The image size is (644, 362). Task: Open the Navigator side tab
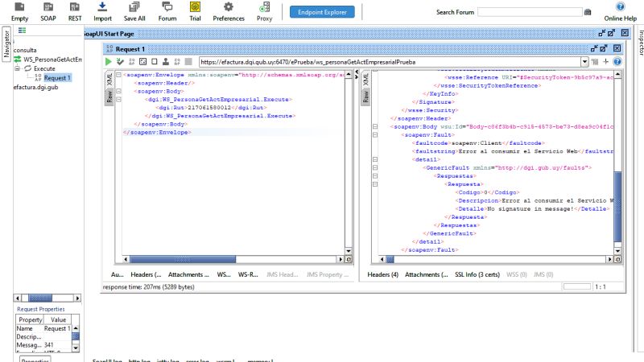click(x=6, y=44)
